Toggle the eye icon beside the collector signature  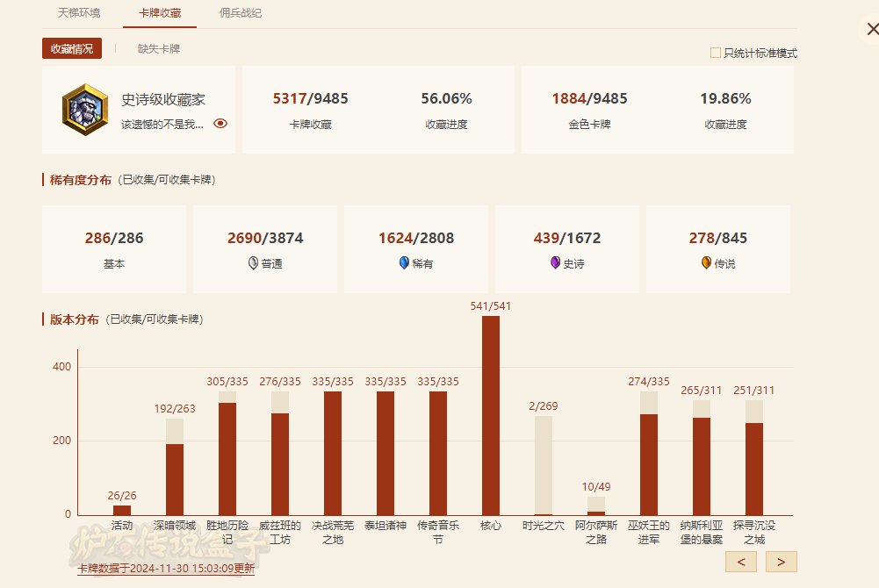pyautogui.click(x=220, y=124)
